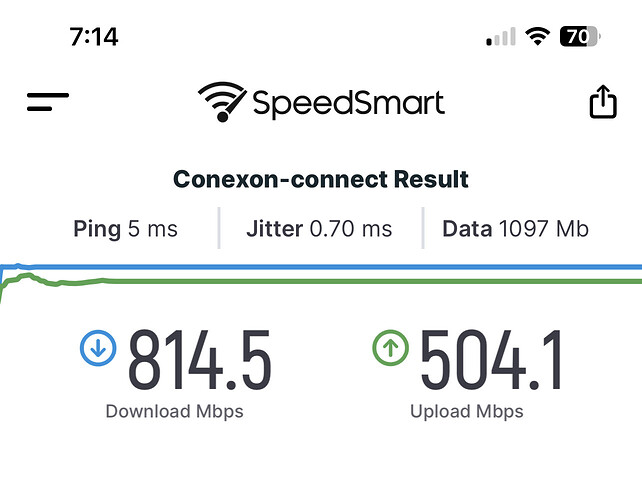642x500 pixels.
Task: Tap the SpeedSmart speedometer logo icon
Action: coord(222,102)
